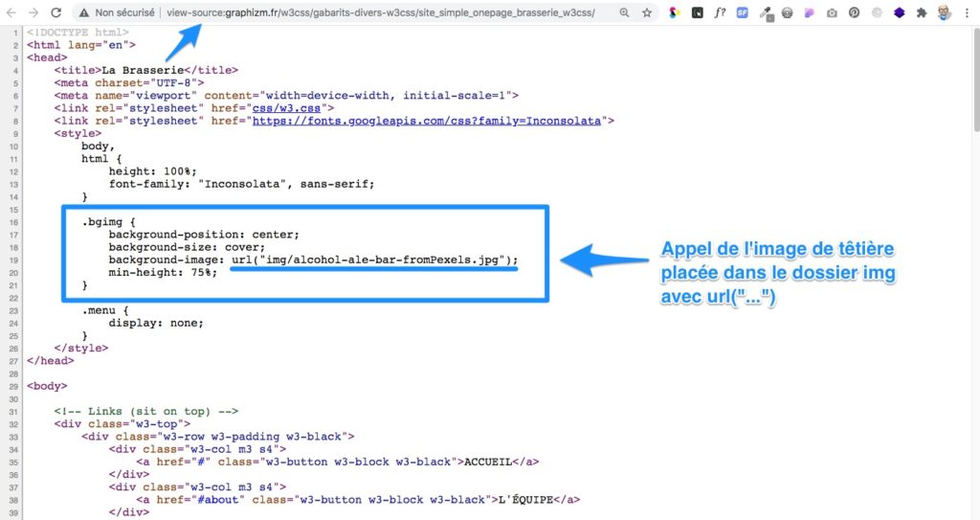Click the vertical page scrollbar
This screenshot has width=980, height=520.
coord(975,81)
